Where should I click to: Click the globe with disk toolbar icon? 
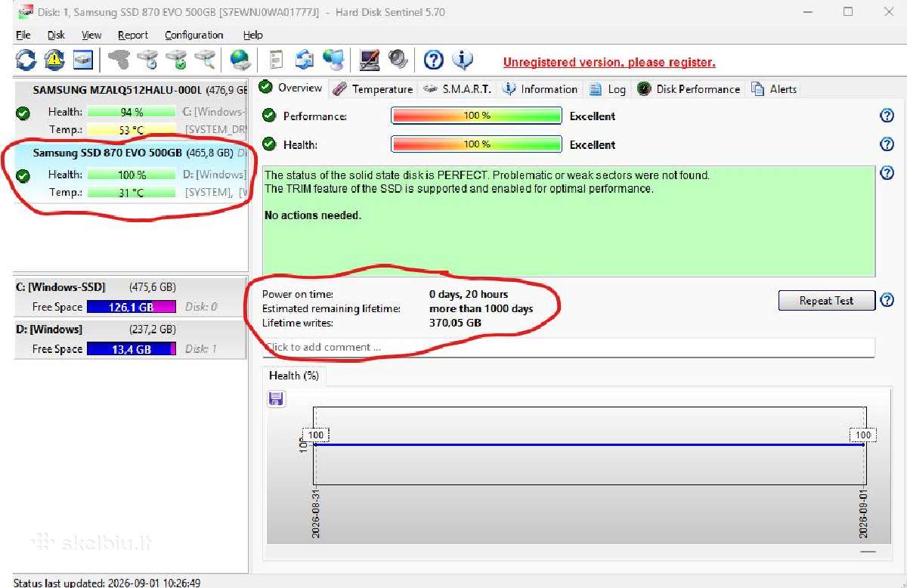point(240,59)
